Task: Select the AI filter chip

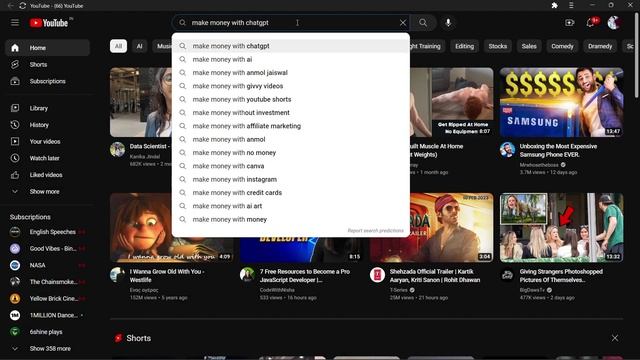Action: 140,46
